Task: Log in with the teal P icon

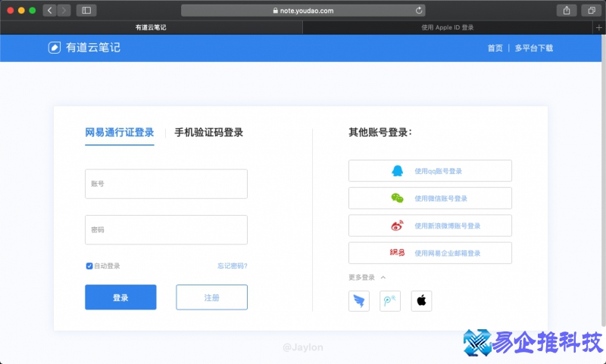Action: [390, 300]
